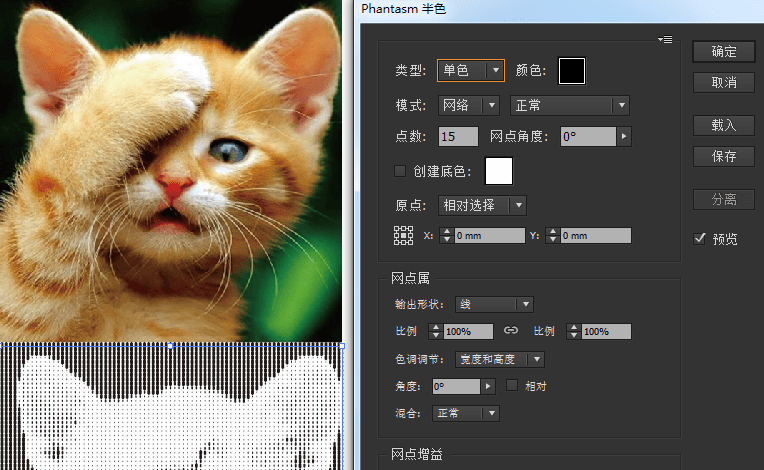The image size is (764, 470).
Task: Click the 保存 button
Action: (724, 156)
